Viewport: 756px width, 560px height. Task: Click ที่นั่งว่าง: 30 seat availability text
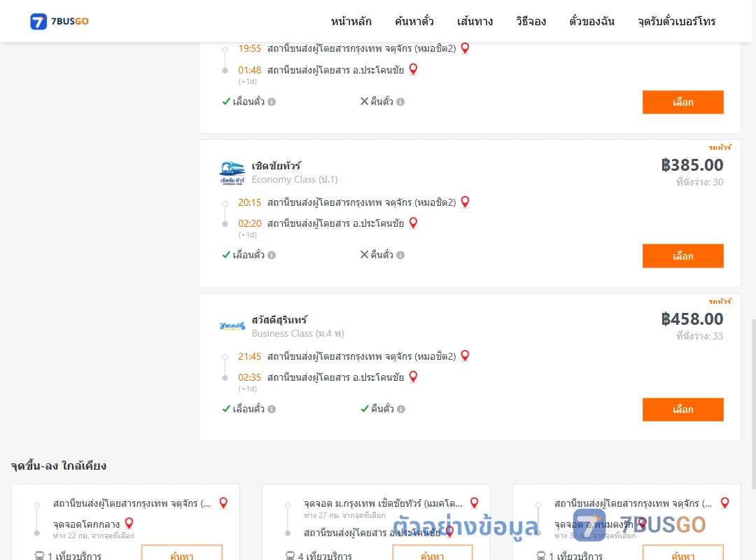coord(699,182)
